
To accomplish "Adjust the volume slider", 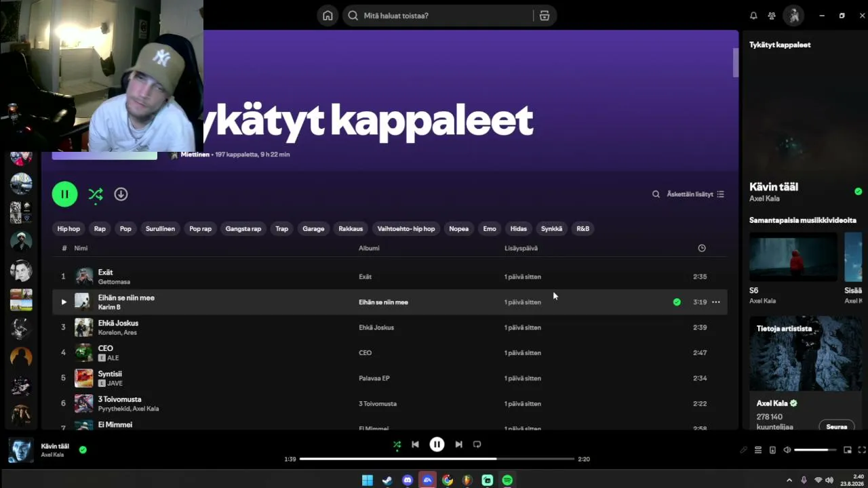I will click(x=815, y=450).
